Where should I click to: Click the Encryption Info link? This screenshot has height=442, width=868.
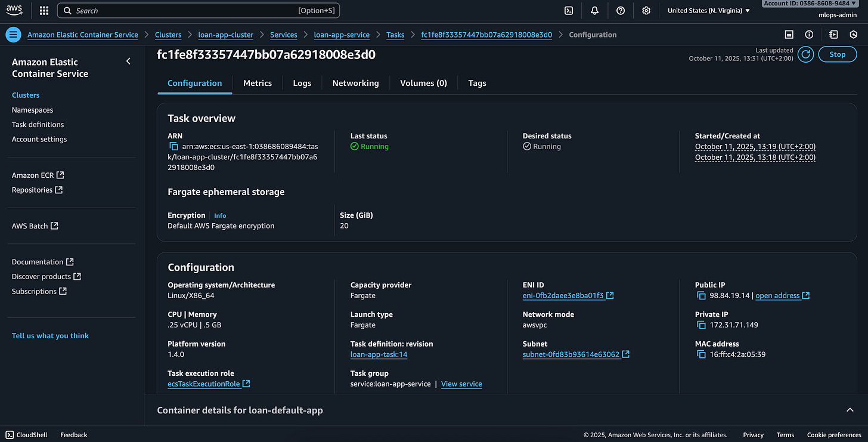pyautogui.click(x=220, y=215)
